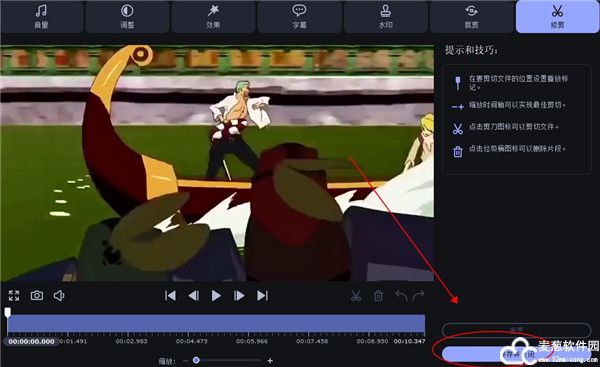Click the scissors icon in the tips panel

click(458, 129)
